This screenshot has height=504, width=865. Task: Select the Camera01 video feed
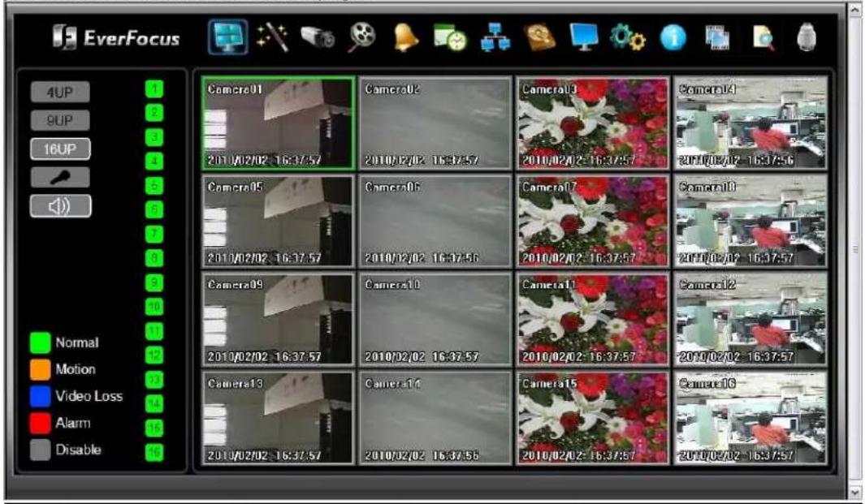(x=279, y=123)
